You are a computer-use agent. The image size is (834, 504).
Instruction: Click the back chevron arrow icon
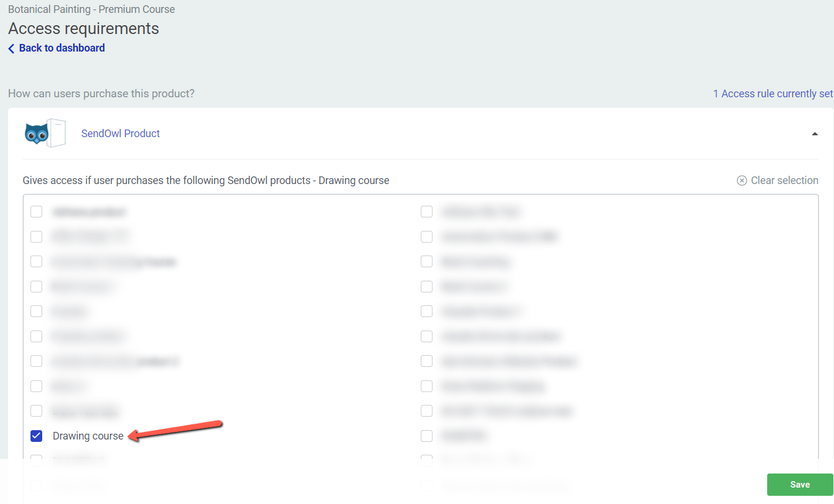(11, 49)
